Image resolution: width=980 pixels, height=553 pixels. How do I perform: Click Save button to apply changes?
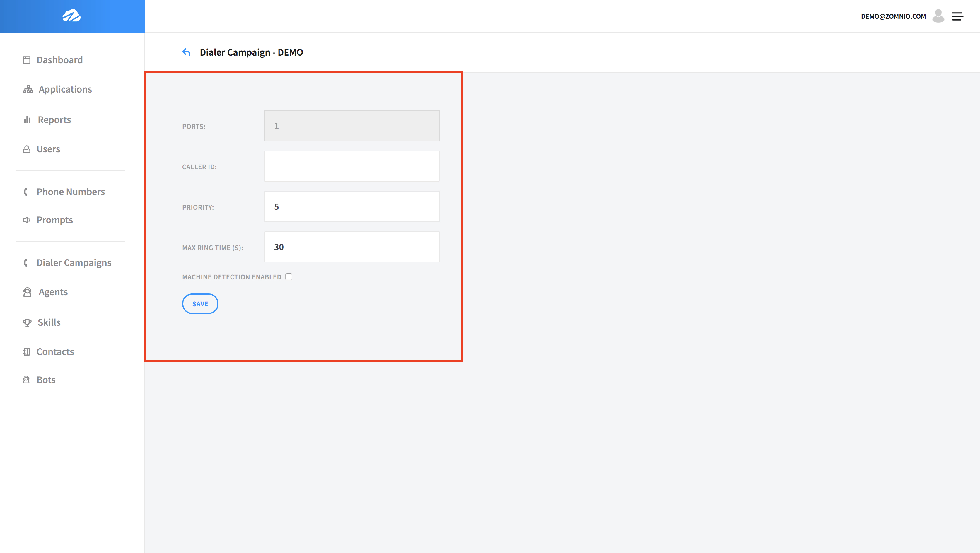coord(200,303)
